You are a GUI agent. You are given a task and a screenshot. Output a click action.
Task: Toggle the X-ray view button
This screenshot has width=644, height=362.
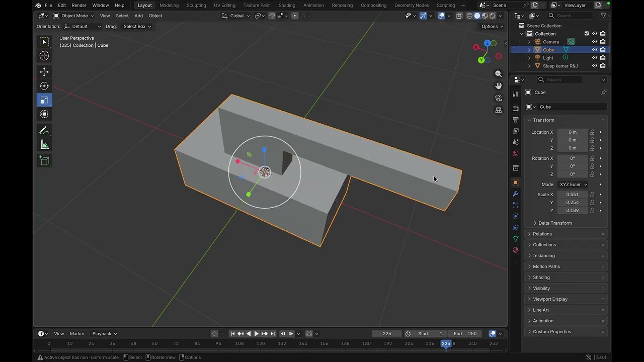(x=459, y=16)
